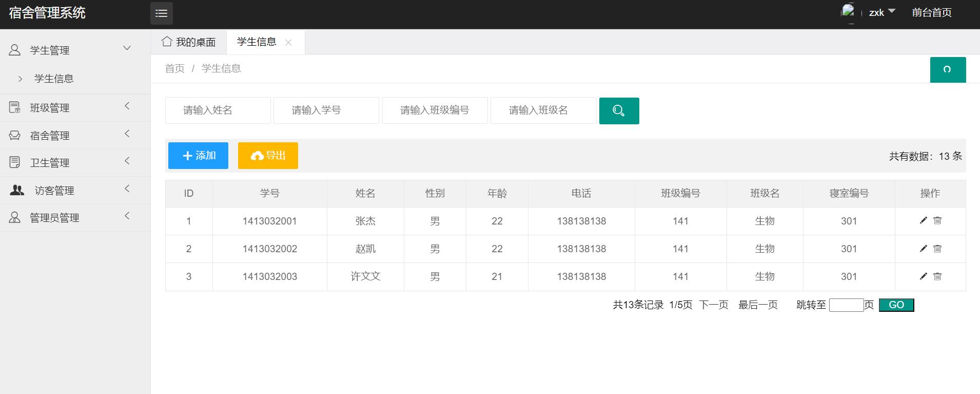Click student number 1413032002 cell
Image resolution: width=980 pixels, height=394 pixels.
[270, 249]
